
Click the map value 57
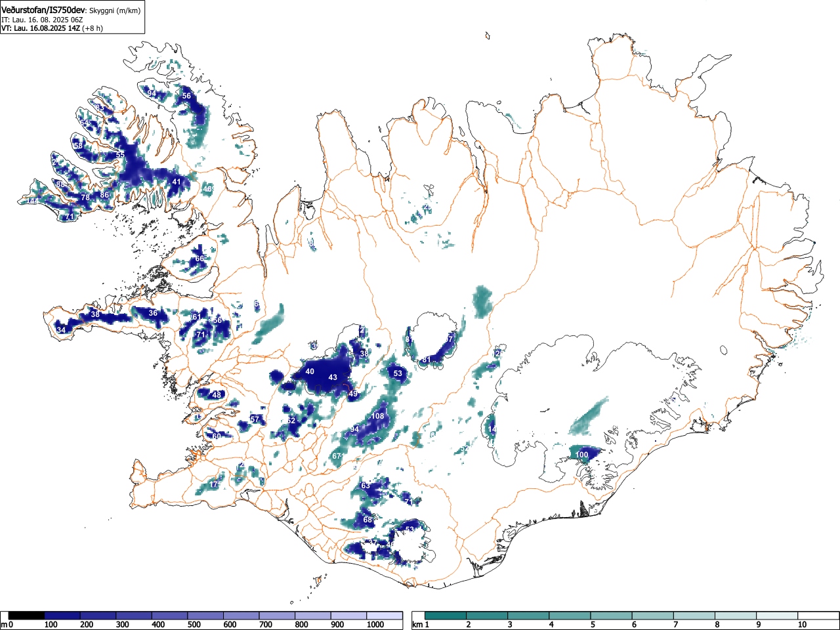click(x=255, y=419)
